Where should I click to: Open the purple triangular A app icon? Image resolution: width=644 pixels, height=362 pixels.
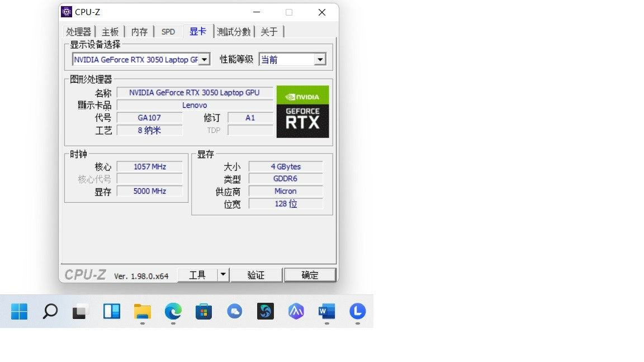pos(296,312)
